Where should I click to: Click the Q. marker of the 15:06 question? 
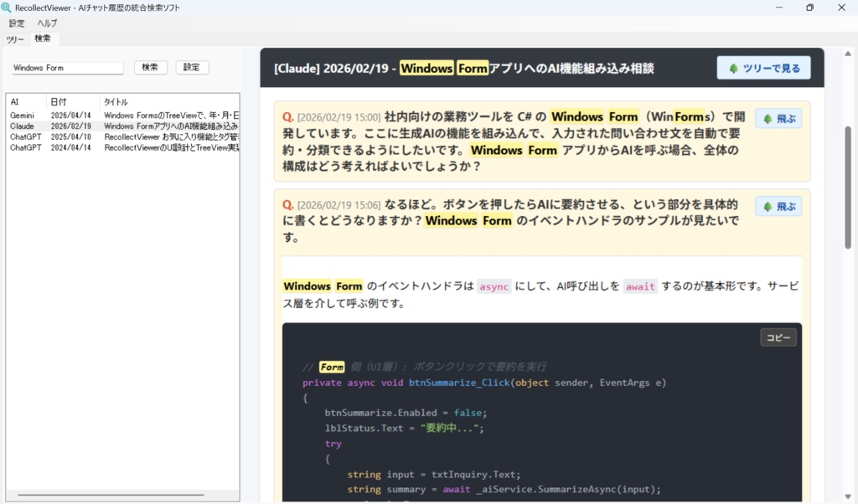click(x=288, y=205)
